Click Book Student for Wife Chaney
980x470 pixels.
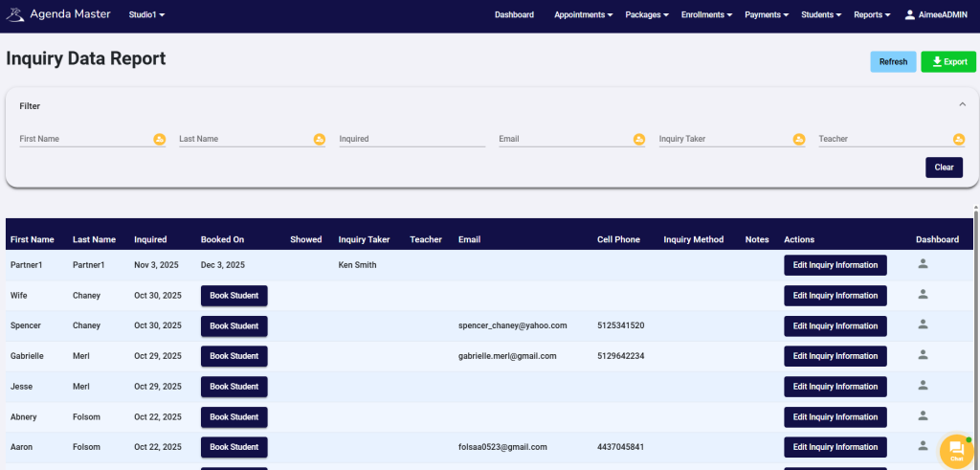pos(234,296)
